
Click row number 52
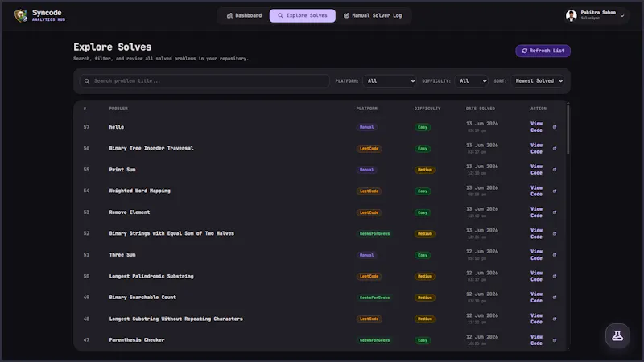click(86, 233)
